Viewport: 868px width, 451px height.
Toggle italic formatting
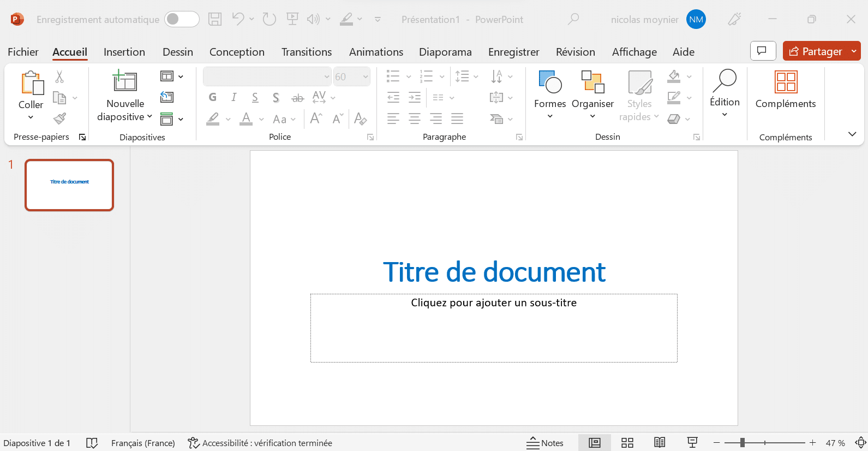click(x=234, y=97)
